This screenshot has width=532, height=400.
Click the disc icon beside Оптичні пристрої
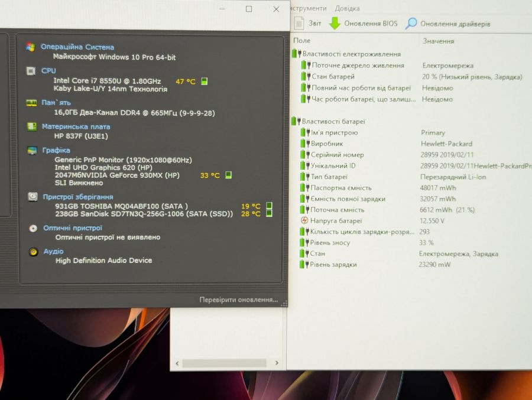tap(33, 228)
